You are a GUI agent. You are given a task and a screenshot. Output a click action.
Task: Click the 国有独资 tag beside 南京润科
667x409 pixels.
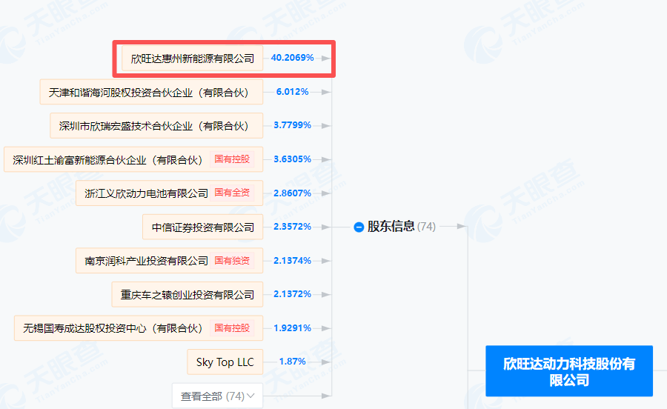coord(236,261)
